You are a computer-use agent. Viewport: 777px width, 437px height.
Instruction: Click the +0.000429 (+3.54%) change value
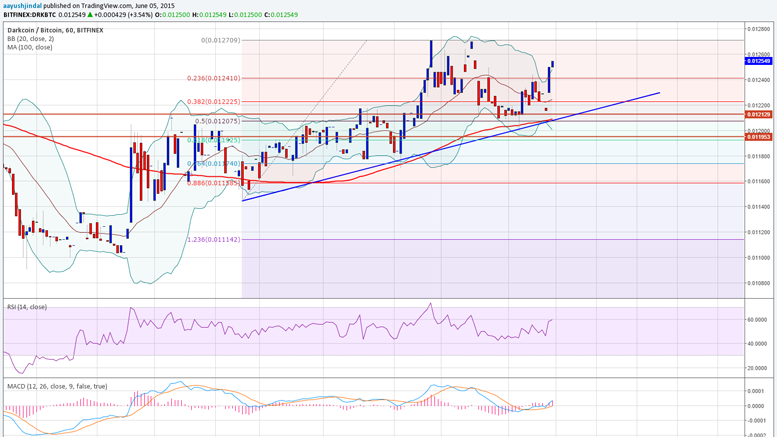tap(124, 15)
